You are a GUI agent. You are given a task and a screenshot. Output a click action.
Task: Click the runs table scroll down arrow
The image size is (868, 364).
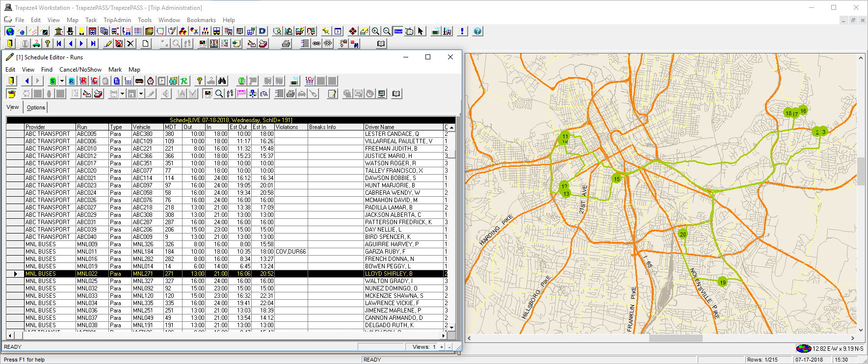[x=451, y=327]
